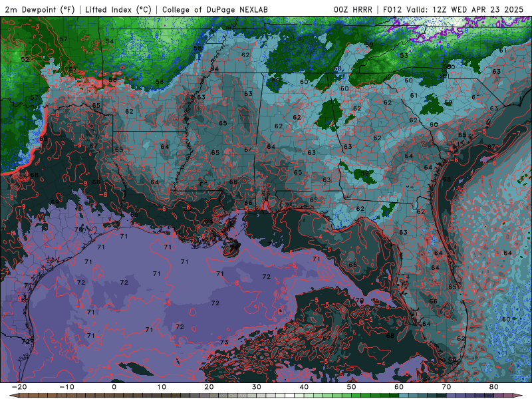
Task: Click the "Lifted Index (°C)" header label
Action: click(x=118, y=10)
